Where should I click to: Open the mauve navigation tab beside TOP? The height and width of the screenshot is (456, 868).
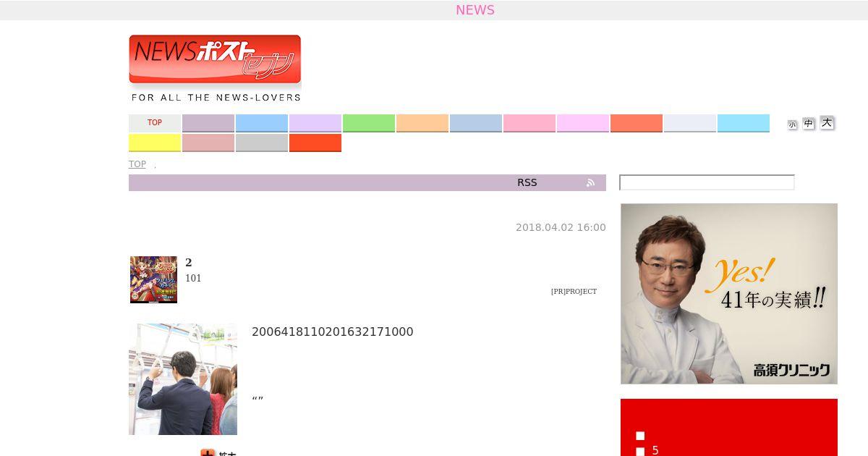click(x=208, y=123)
